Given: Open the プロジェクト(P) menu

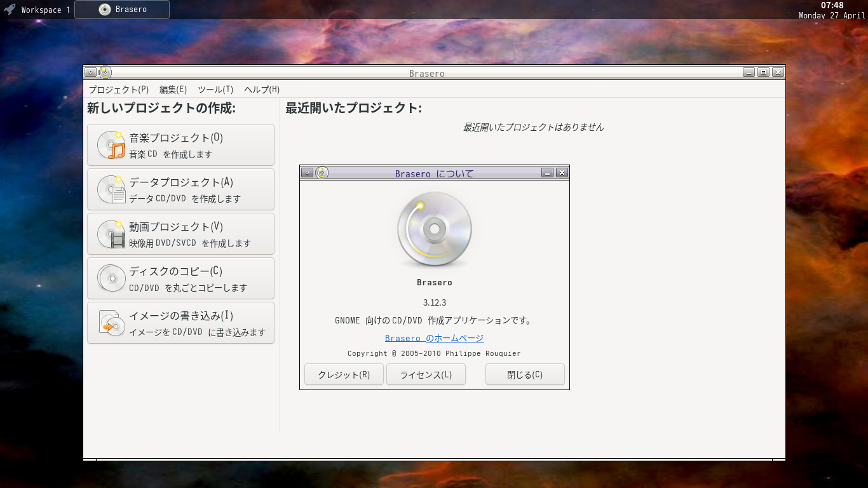Looking at the screenshot, I should click(119, 90).
